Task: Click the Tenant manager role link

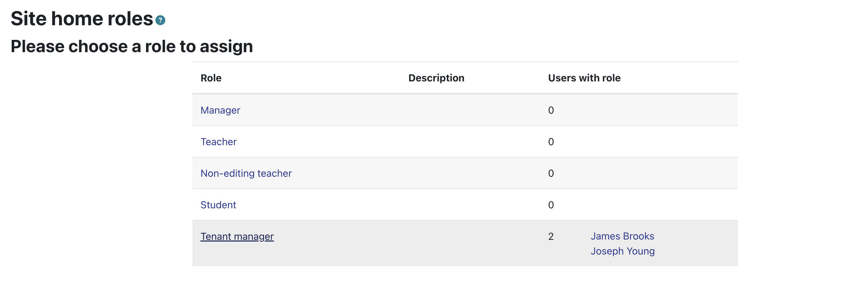Action: [237, 236]
